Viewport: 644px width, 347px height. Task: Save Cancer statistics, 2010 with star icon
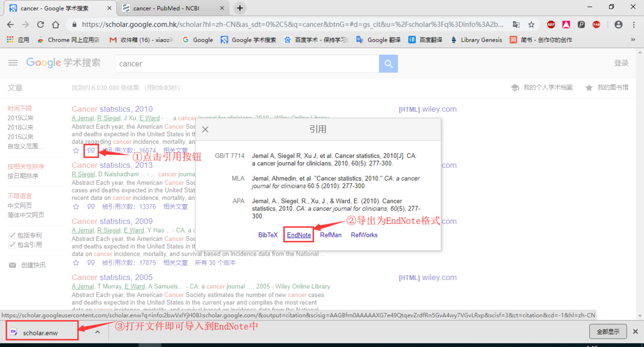76,151
